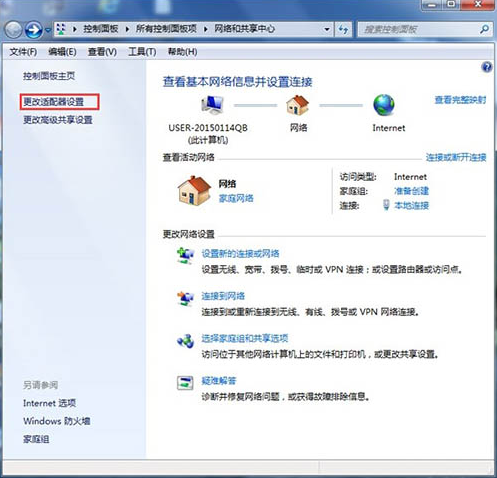Click the USER-20150114QB computer icon
The width and height of the screenshot is (497, 478).
212,105
